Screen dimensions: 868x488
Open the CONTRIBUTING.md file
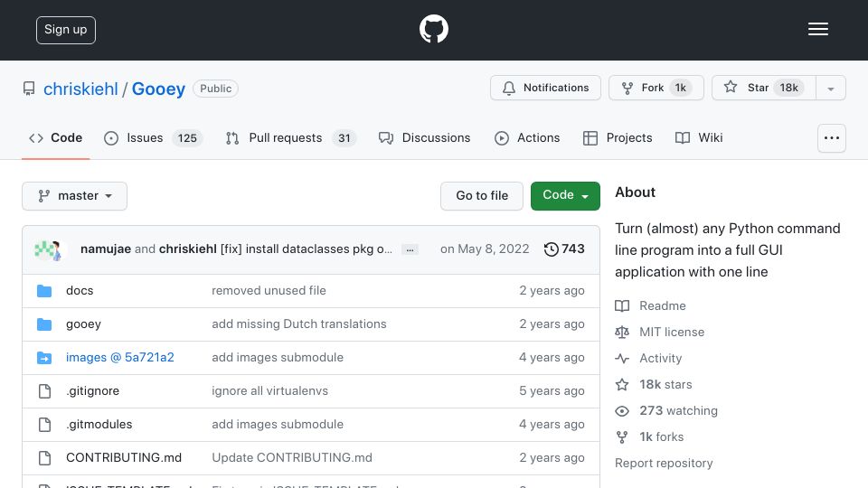(124, 457)
